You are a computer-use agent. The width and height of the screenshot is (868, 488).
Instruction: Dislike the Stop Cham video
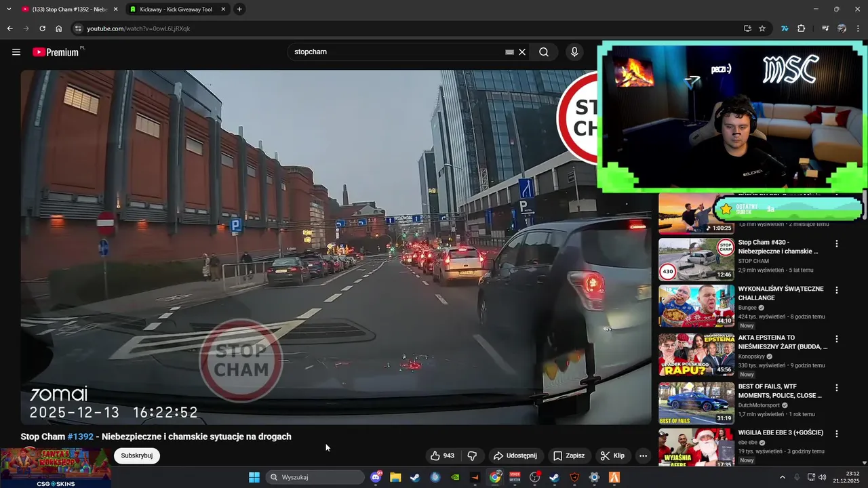click(473, 456)
